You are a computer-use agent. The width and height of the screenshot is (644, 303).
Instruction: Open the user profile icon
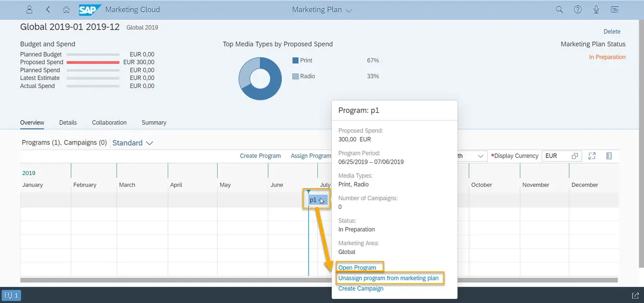click(x=30, y=9)
